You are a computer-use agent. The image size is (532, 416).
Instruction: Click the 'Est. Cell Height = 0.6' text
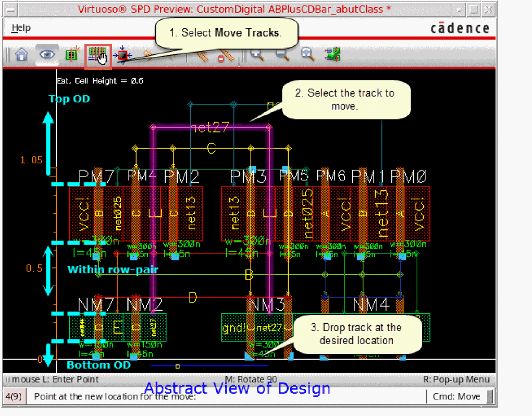tap(100, 81)
